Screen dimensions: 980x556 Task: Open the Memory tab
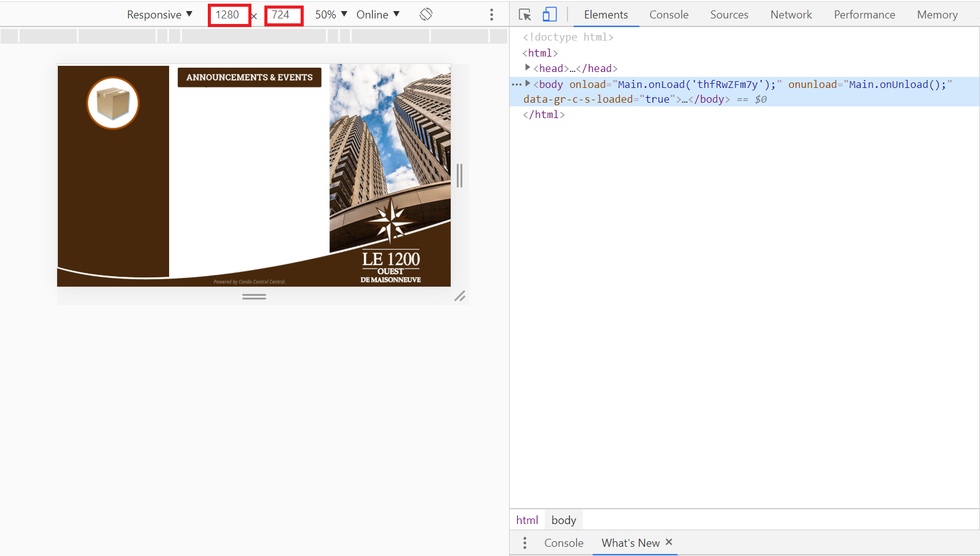937,15
